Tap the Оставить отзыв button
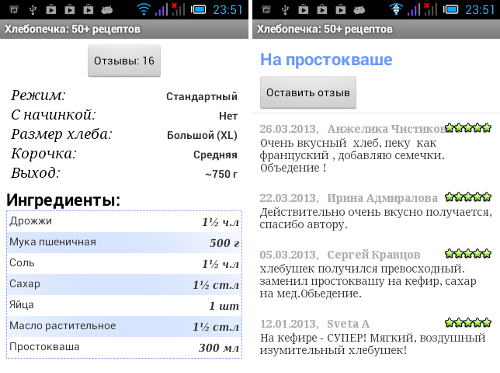The image size is (500, 373). tap(308, 92)
